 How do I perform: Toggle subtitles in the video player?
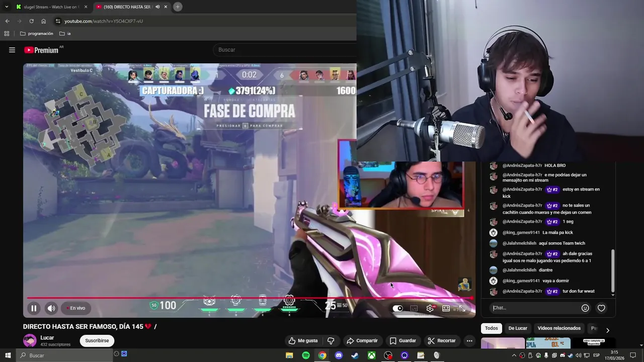tap(414, 308)
